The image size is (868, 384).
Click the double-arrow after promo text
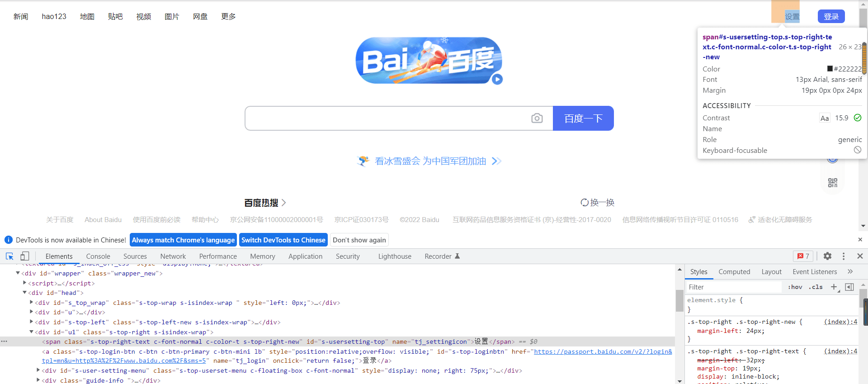(x=496, y=161)
